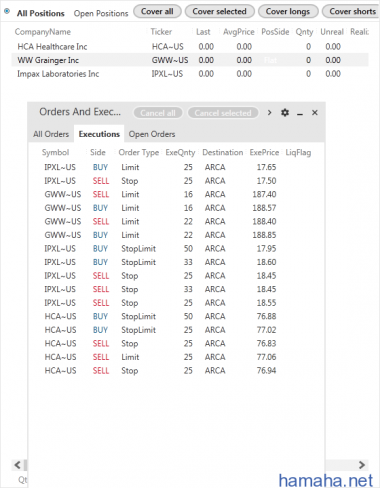380x488 pixels.
Task: Open the Open Orders tab
Action: coord(152,134)
